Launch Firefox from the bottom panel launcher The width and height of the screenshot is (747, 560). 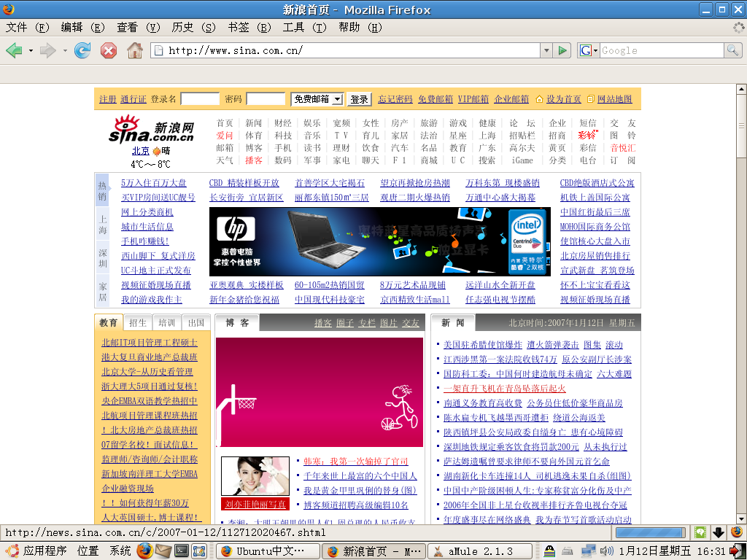pos(145,551)
